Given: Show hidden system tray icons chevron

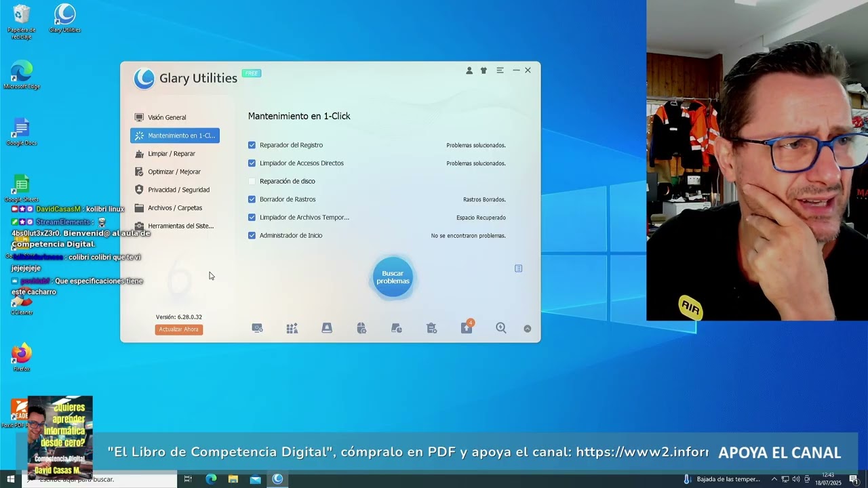Looking at the screenshot, I should tap(774, 479).
